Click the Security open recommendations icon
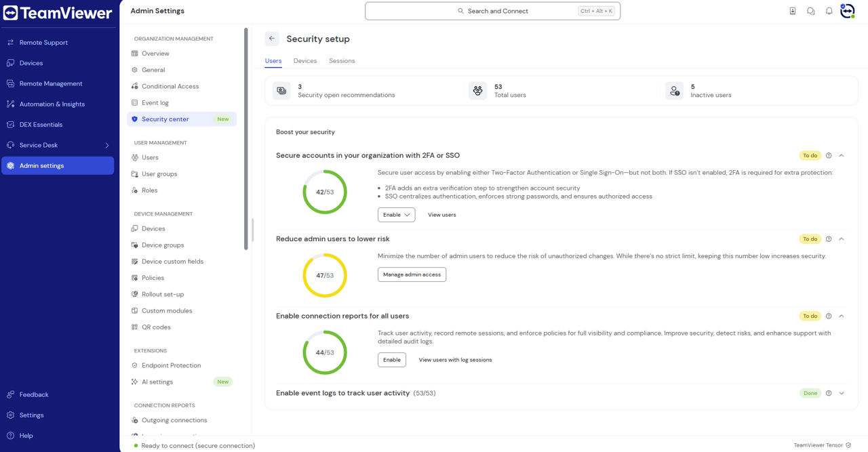 pos(281,91)
